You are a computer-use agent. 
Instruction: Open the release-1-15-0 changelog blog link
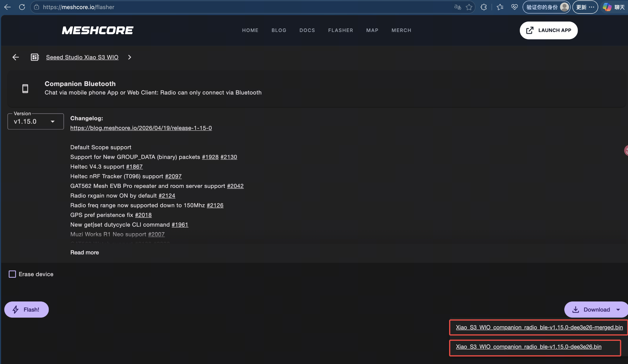[141, 128]
